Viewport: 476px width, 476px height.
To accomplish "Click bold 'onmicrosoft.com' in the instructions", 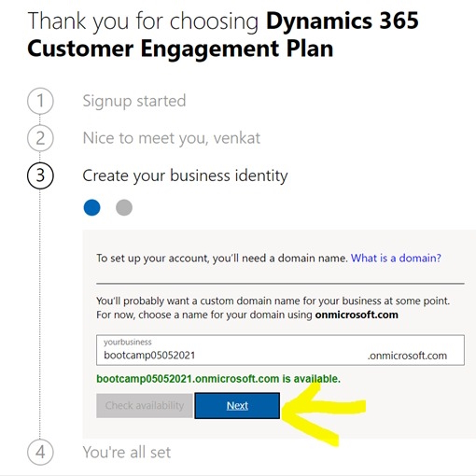I will pyautogui.click(x=357, y=315).
